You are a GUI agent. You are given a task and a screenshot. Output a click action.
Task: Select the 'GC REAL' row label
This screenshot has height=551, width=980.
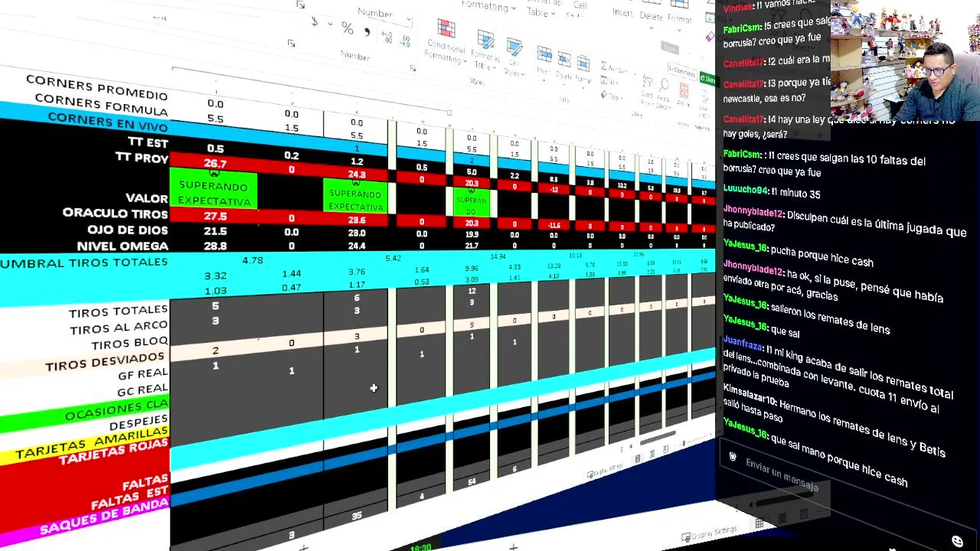pyautogui.click(x=142, y=390)
